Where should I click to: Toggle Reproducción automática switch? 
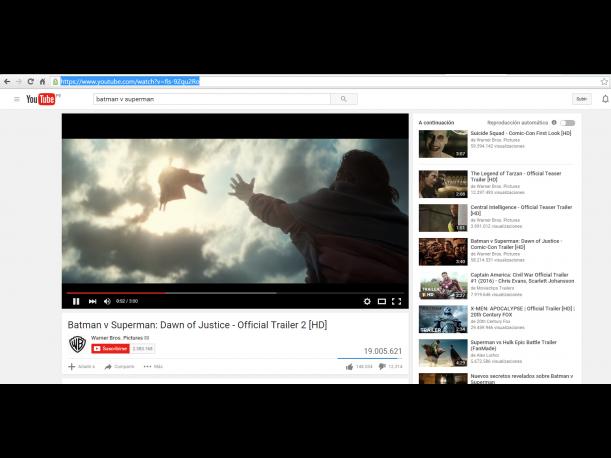point(567,122)
